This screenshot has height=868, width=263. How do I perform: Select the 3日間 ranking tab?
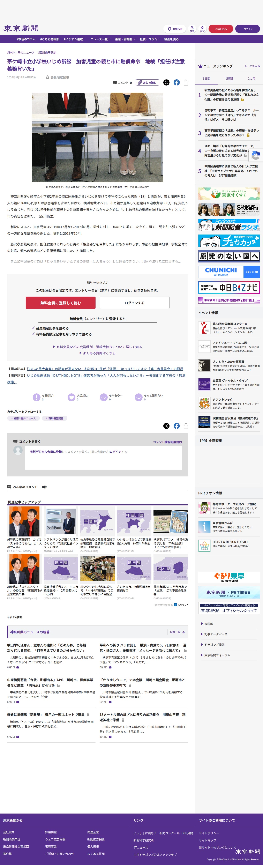(x=206, y=79)
